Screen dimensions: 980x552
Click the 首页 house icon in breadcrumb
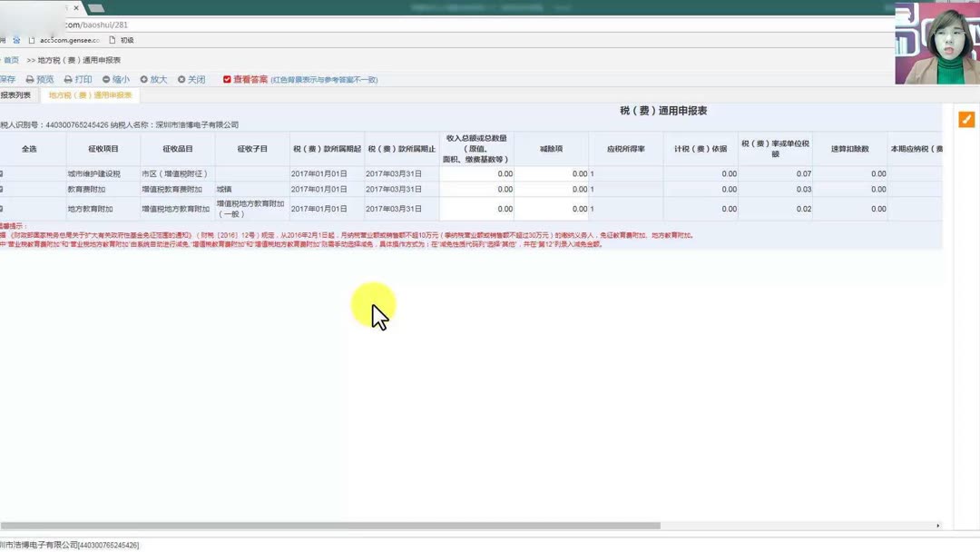[3, 58]
